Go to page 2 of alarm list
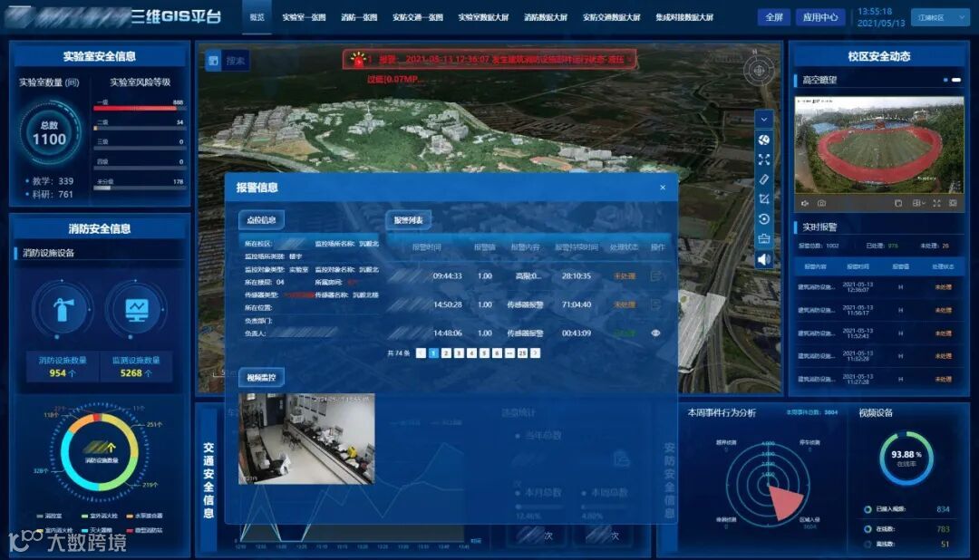This screenshot has width=979, height=560. (446, 353)
